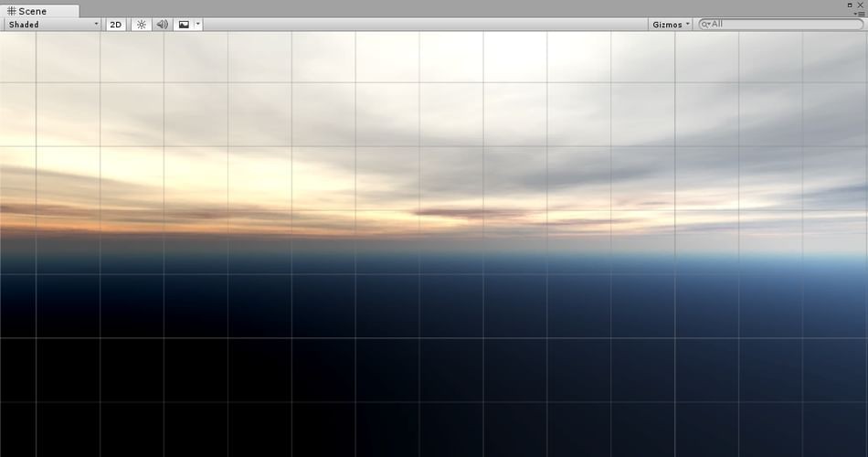Viewport: 868px width, 457px height.
Task: Maximize the Scene window
Action: click(x=850, y=5)
